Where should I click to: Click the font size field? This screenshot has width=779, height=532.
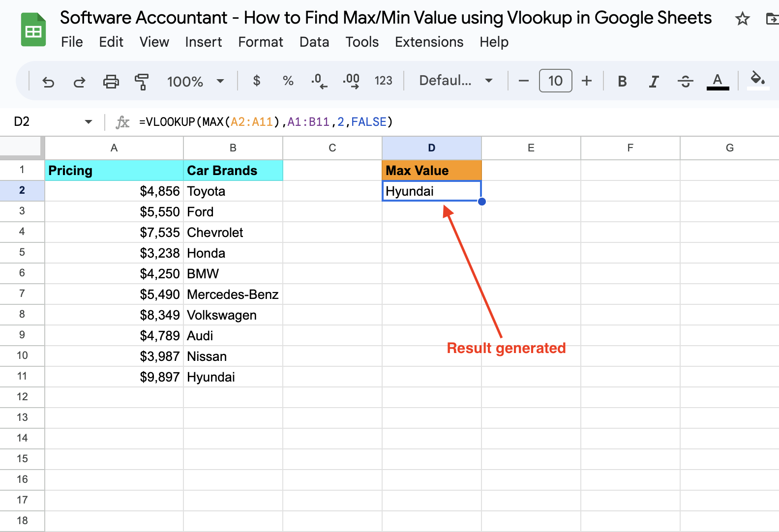(x=555, y=81)
